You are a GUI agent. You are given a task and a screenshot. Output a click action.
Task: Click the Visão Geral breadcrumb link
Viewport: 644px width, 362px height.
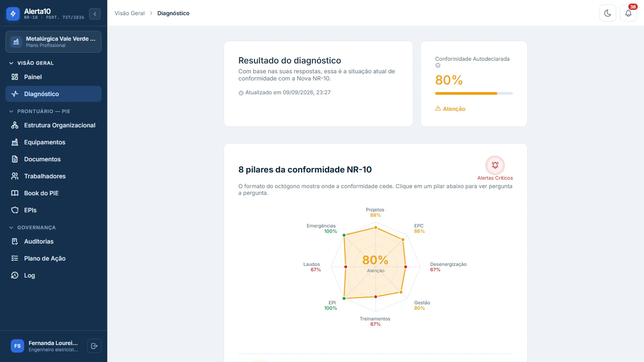[130, 13]
